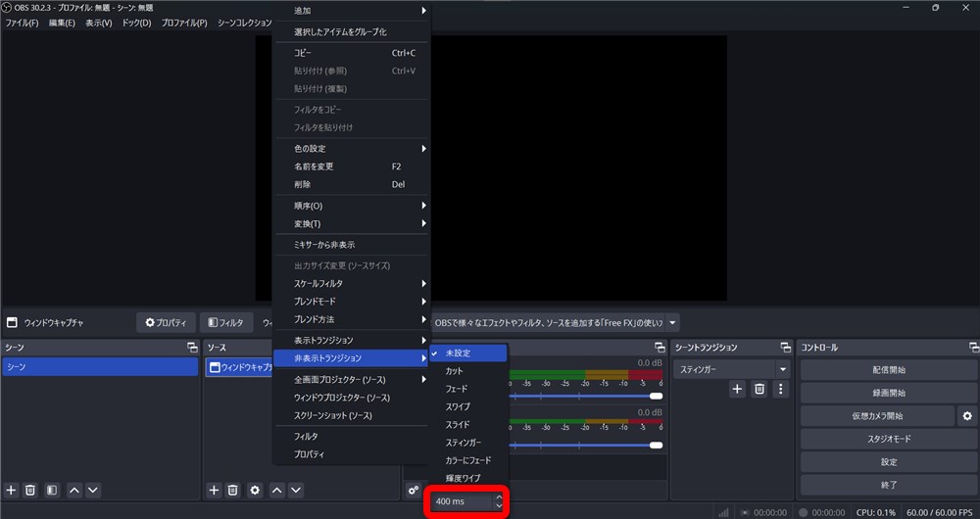Screen dimensions: 980x519
Task: Undock the シーン panel with its float icon
Action: point(192,348)
